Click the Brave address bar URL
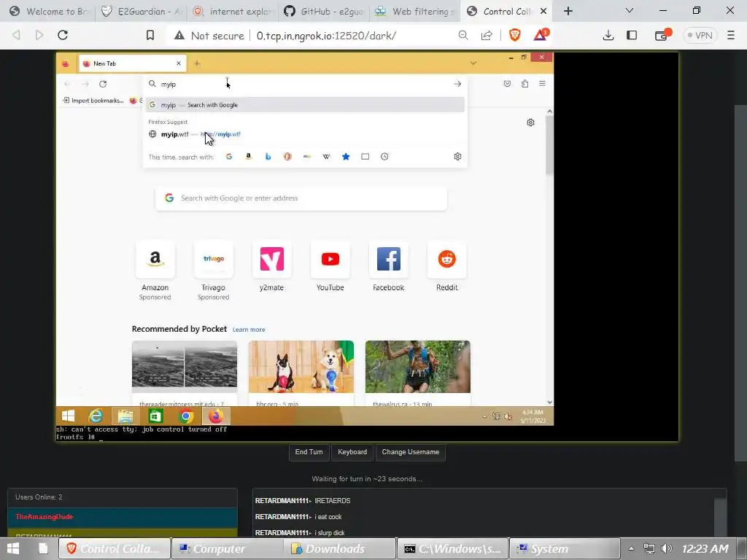This screenshot has height=560, width=747. [x=326, y=36]
